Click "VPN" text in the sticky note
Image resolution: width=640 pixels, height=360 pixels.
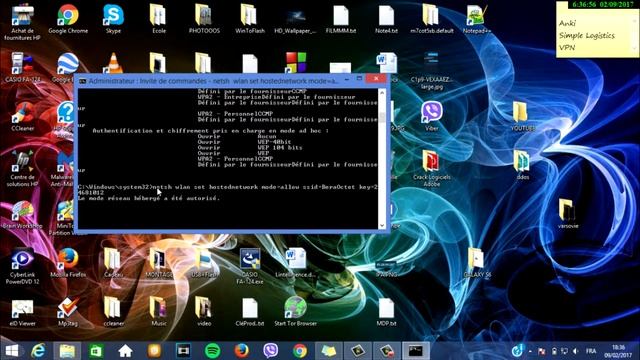point(567,47)
